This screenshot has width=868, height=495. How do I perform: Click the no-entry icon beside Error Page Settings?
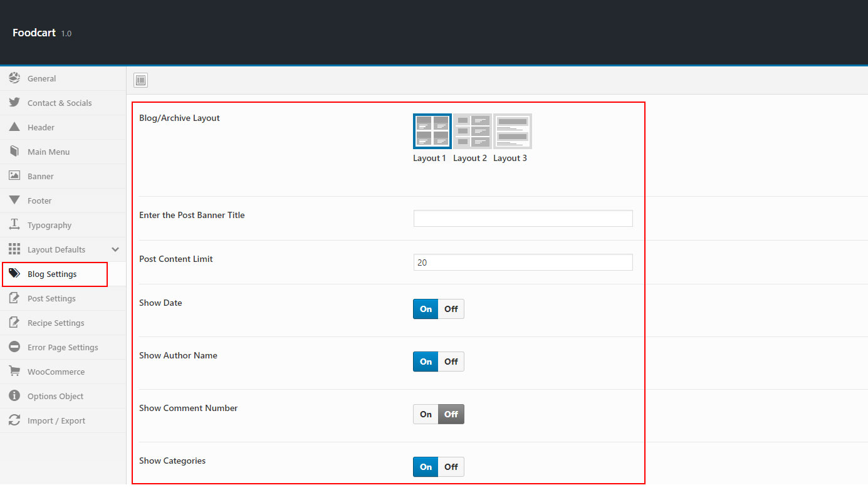14,347
